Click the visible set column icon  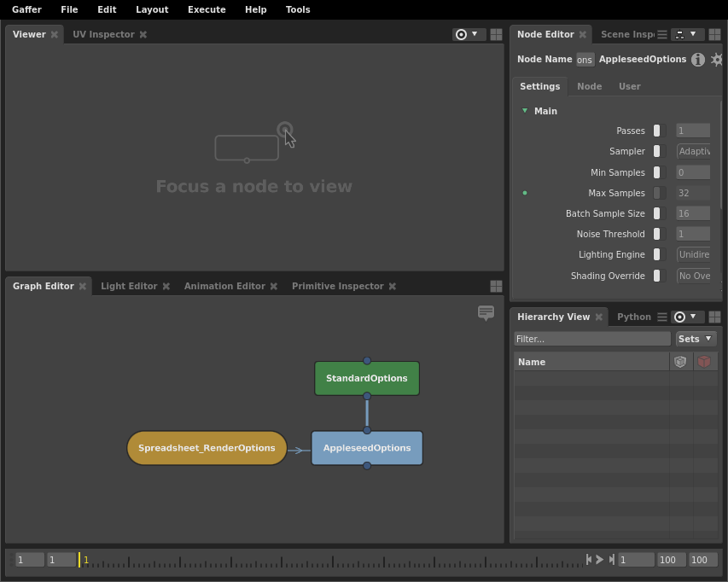click(680, 362)
